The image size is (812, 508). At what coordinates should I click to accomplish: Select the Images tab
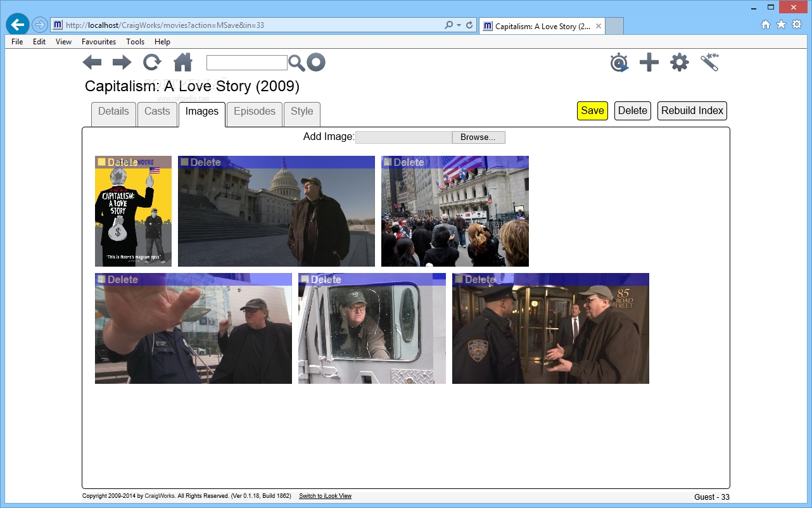tap(202, 114)
